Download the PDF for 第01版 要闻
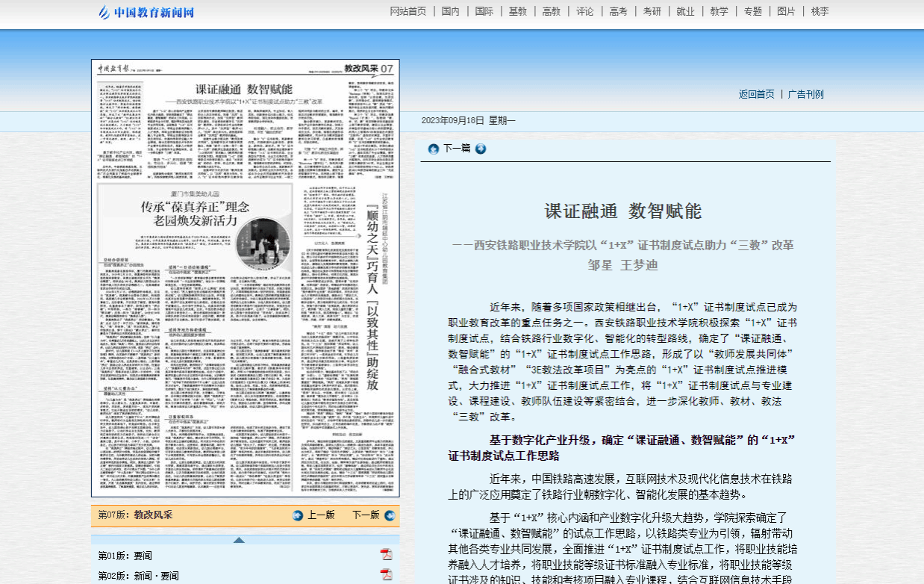Image resolution: width=924 pixels, height=584 pixels. point(386,554)
